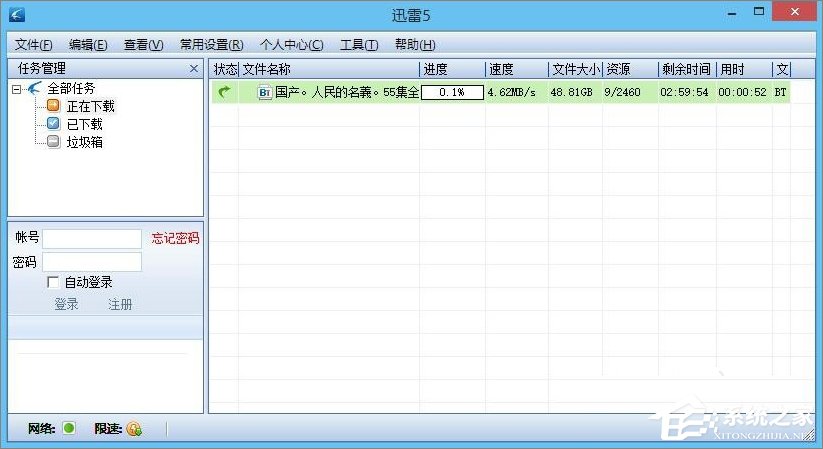Close the 迅雷5 window

pos(795,12)
